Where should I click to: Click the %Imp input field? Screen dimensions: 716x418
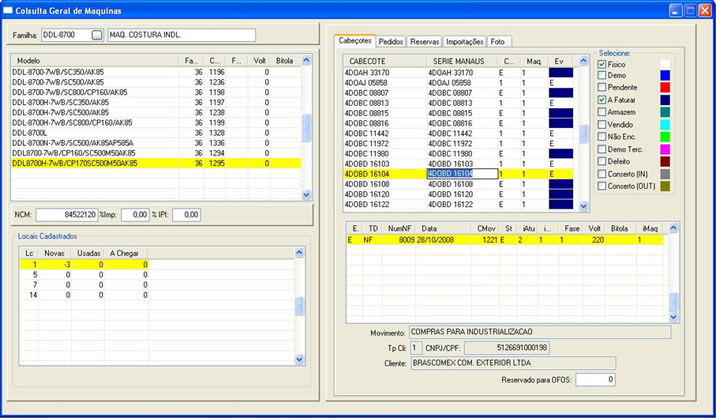(x=135, y=215)
